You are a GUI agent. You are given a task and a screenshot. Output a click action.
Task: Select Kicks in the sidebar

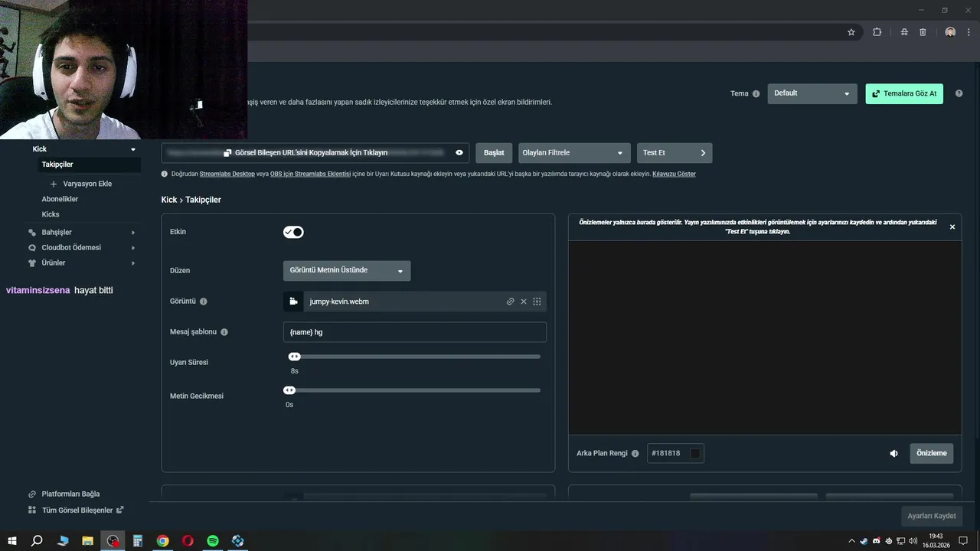coord(51,214)
